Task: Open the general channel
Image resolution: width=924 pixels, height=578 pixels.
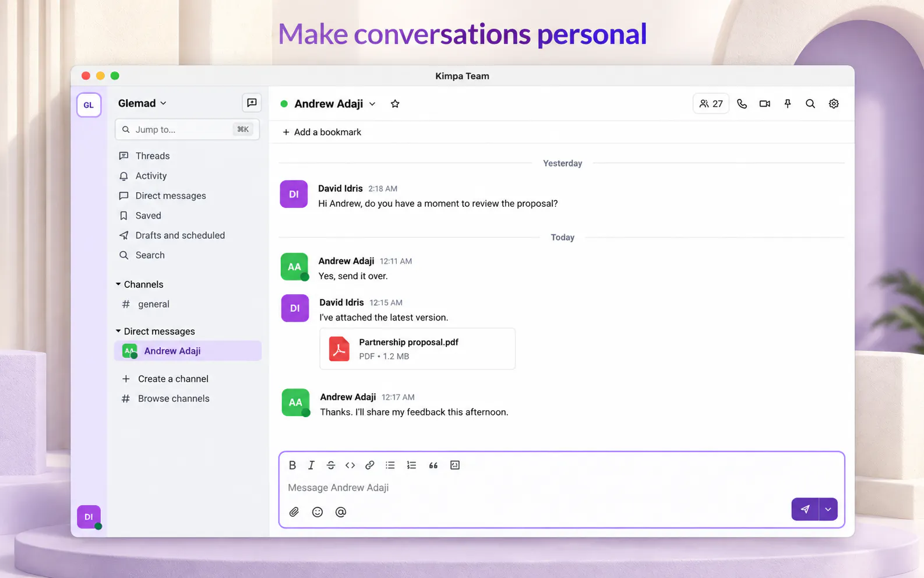Action: click(153, 304)
